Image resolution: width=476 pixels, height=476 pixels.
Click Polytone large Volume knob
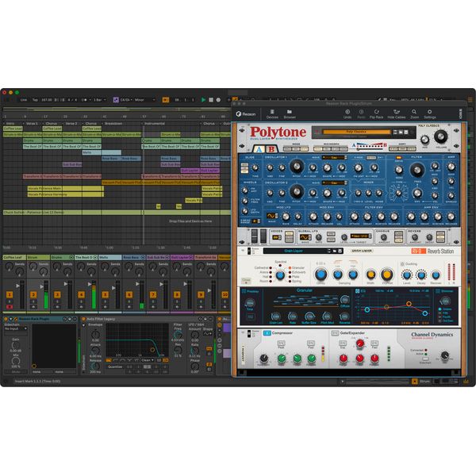(441, 136)
